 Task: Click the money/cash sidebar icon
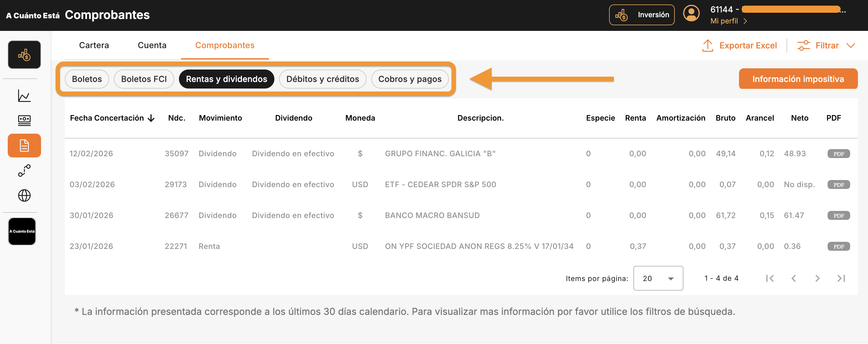pos(24,120)
